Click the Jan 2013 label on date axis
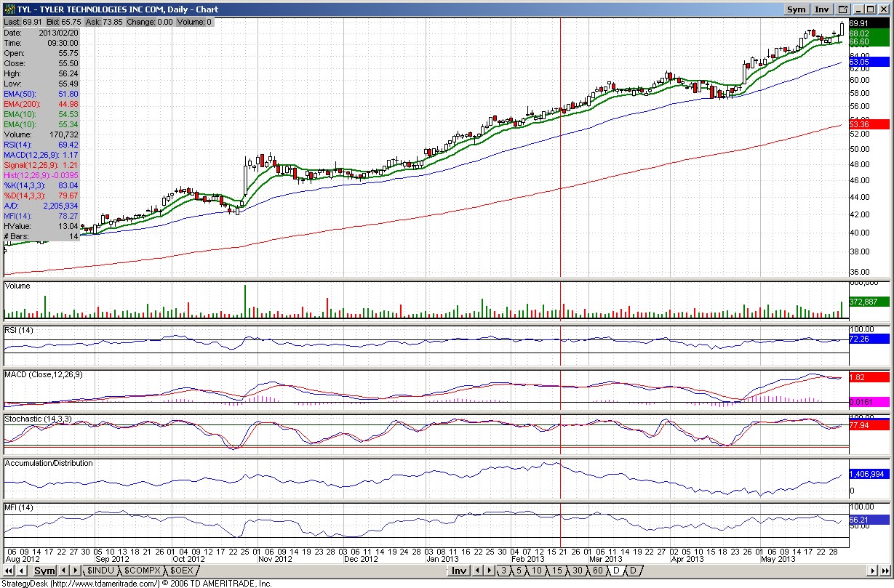 tap(442, 558)
